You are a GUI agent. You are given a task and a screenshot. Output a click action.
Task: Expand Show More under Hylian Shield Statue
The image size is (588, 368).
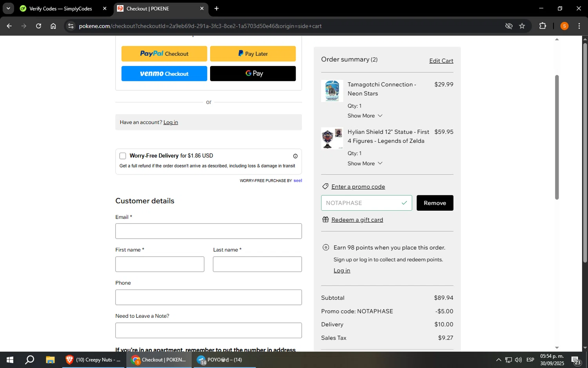click(x=365, y=163)
